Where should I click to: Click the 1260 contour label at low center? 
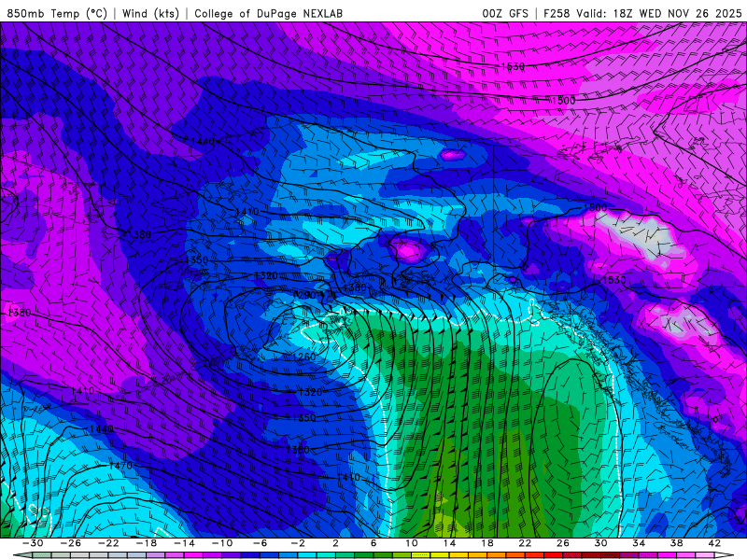(x=304, y=357)
